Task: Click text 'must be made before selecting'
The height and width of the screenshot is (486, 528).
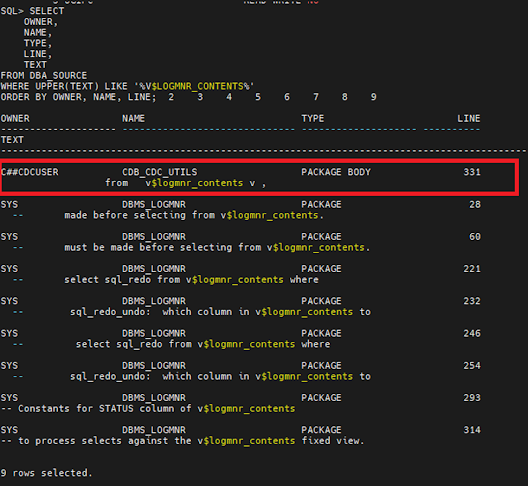Action: click(x=148, y=248)
